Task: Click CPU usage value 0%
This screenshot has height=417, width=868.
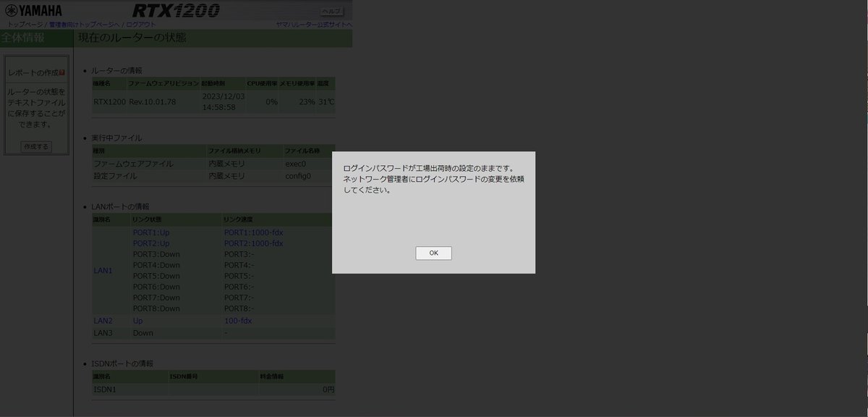Action: pos(271,102)
